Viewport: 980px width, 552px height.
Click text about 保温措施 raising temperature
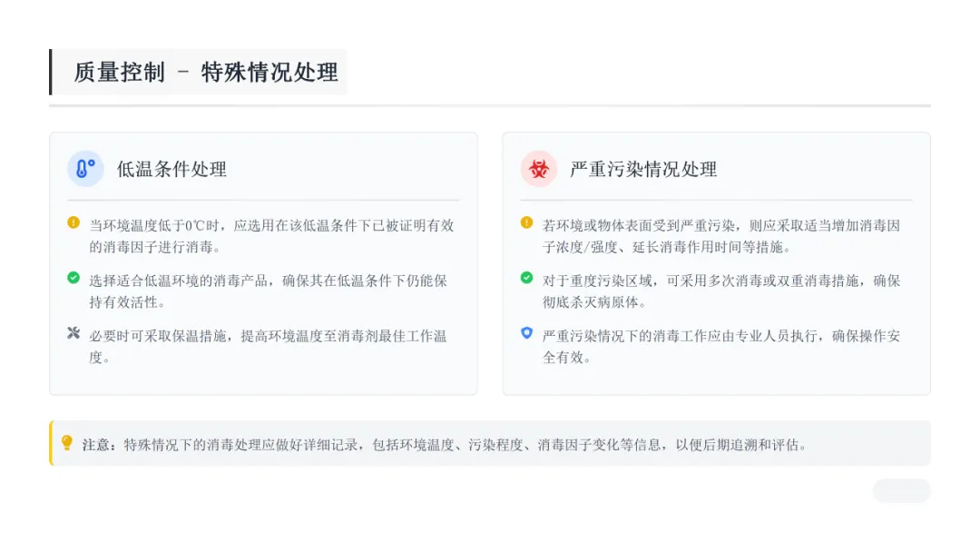click(268, 347)
